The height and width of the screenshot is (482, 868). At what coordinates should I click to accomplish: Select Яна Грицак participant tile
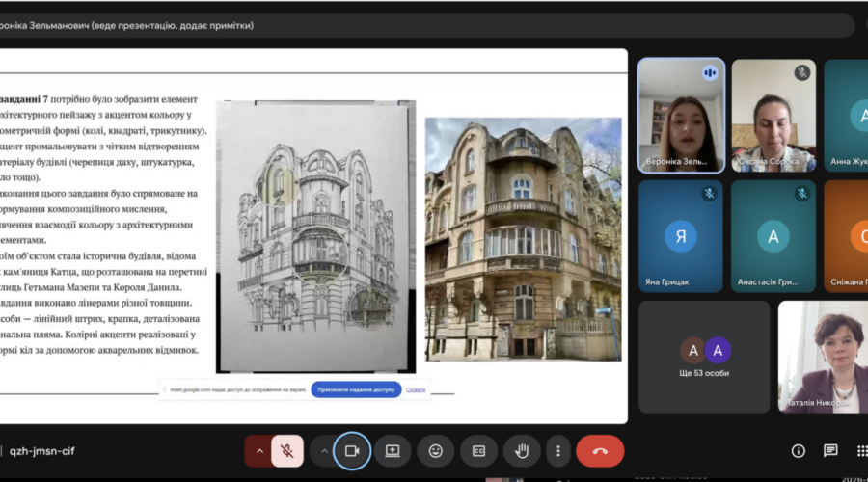[681, 236]
